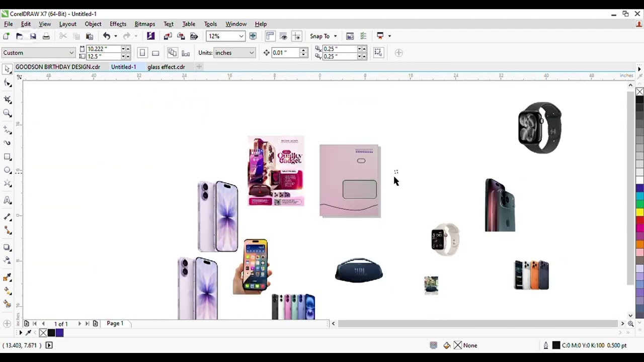This screenshot has width=644, height=362.
Task: Select the Text tool
Action: (x=7, y=201)
